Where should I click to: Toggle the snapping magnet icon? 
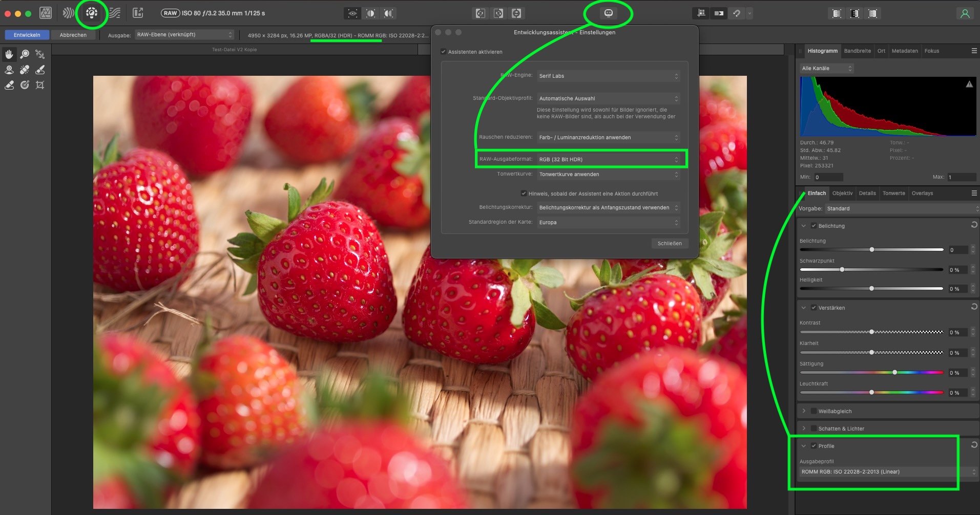(x=737, y=13)
